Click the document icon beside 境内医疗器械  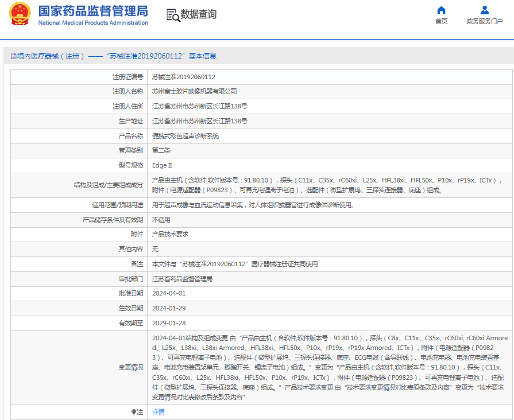13,56
